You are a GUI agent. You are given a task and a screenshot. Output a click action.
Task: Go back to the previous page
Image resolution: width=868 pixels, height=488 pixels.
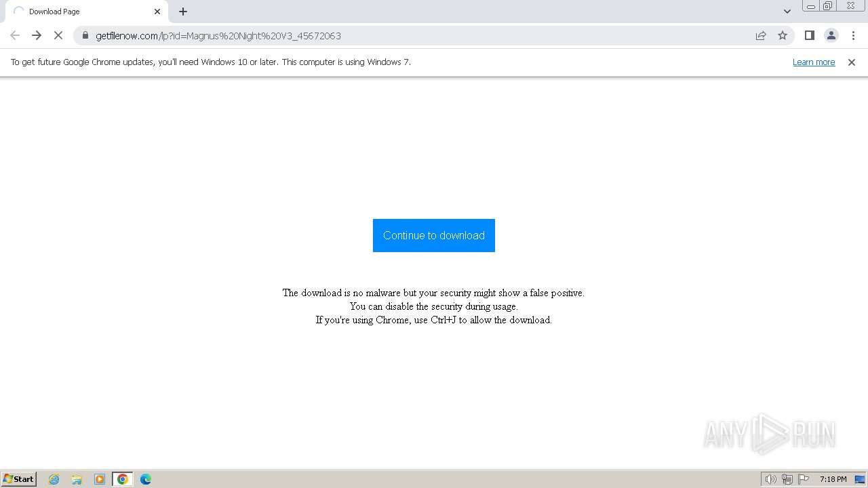15,35
